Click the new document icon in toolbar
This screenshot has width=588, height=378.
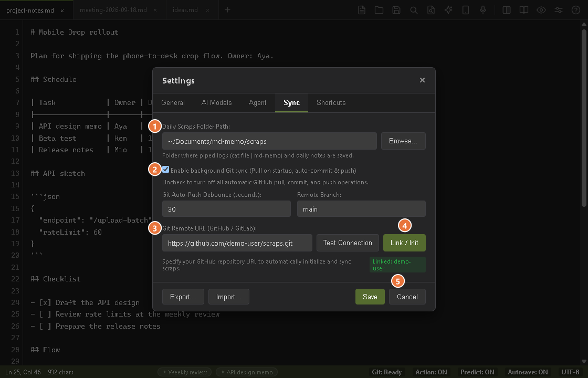tap(362, 10)
